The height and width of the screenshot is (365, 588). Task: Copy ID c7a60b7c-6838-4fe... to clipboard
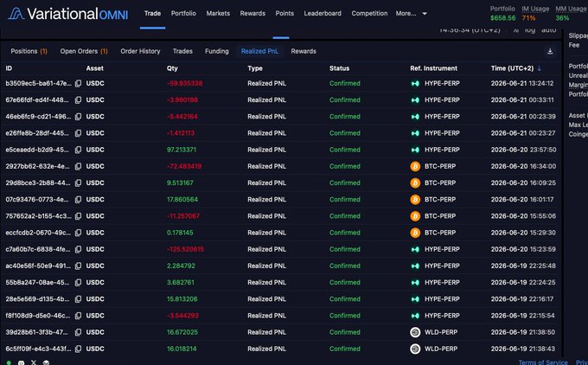78,249
